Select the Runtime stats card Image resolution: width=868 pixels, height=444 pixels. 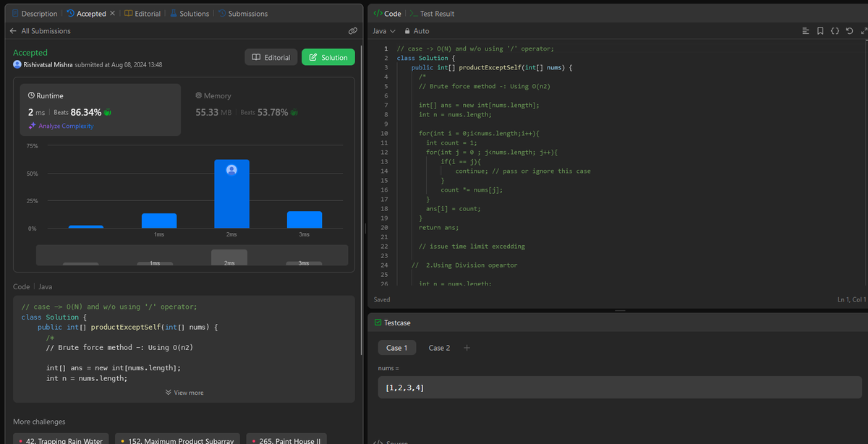point(101,110)
